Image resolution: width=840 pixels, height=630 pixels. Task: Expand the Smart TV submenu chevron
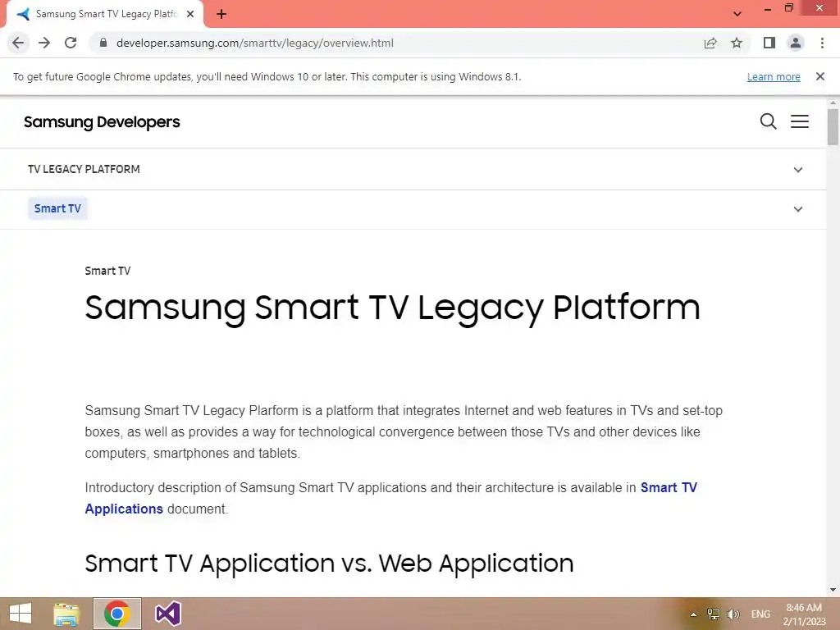tap(797, 209)
